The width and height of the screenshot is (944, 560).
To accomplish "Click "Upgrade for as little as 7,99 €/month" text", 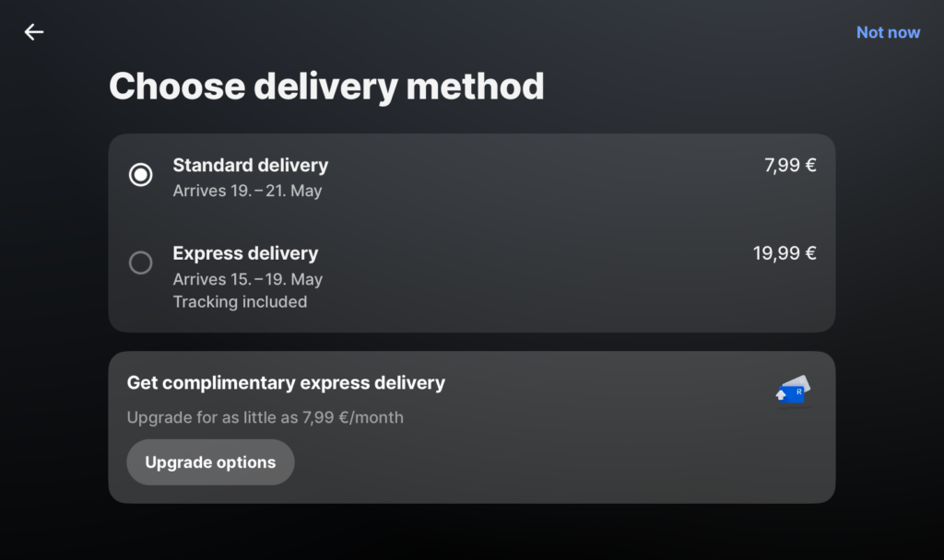I will point(265,417).
